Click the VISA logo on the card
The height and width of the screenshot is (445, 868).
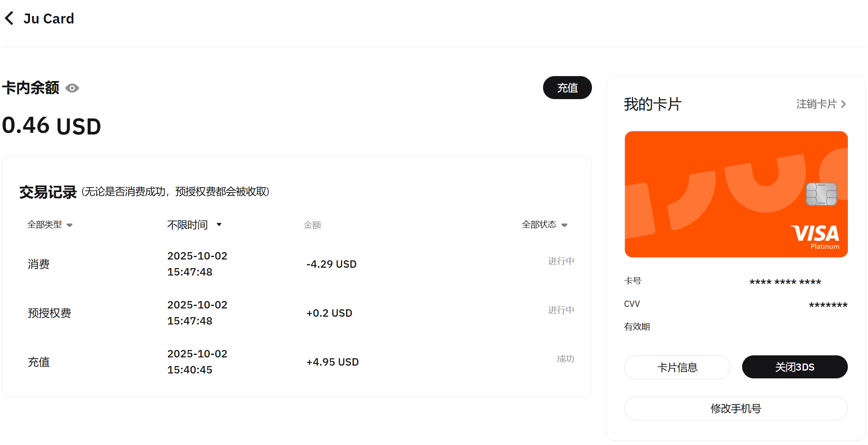pos(815,234)
